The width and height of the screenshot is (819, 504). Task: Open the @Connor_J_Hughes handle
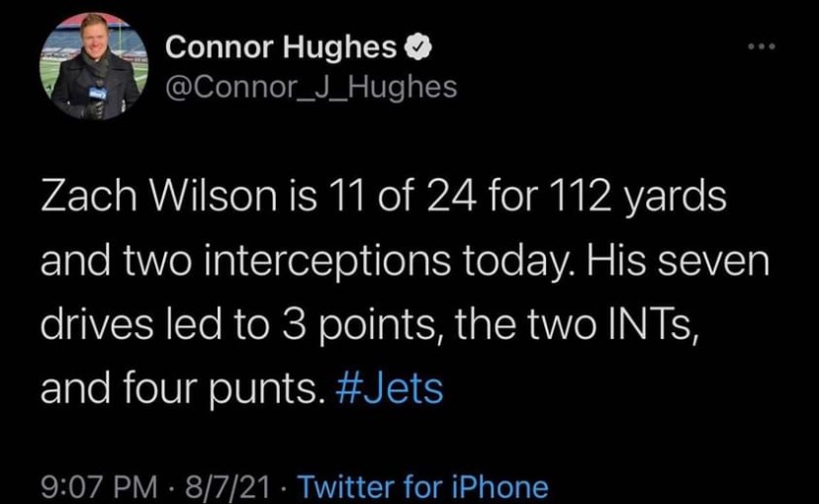coord(312,87)
